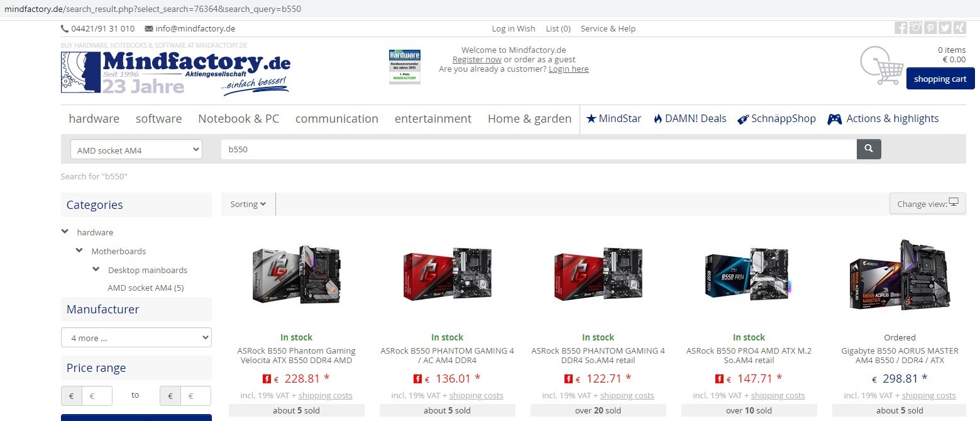980x421 pixels.
Task: Open ASRock B550 PHANTOM GAMING 4 / AC title
Action: 448,356
